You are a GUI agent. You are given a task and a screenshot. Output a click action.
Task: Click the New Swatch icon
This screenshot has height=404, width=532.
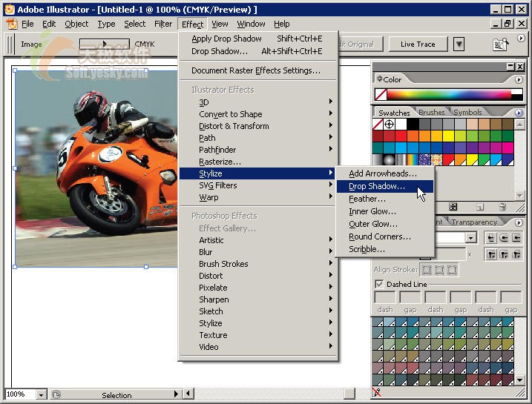point(480,207)
